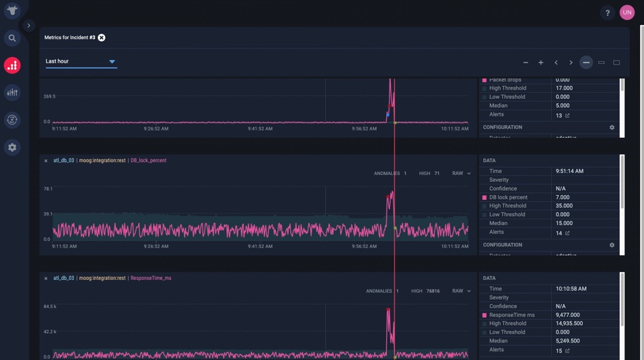Select the Metrics for Incident #3 tab
This screenshot has height=360, width=644.
(x=69, y=38)
